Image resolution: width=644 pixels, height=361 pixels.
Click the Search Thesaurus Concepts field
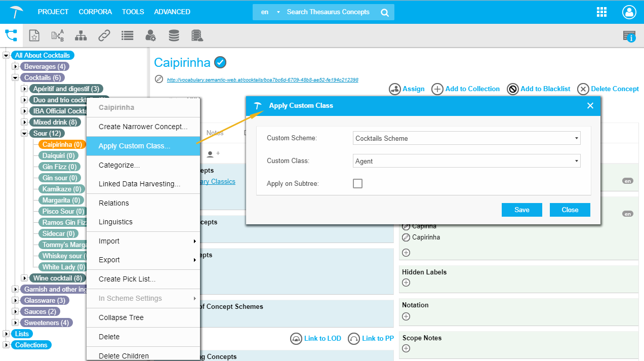click(x=329, y=12)
